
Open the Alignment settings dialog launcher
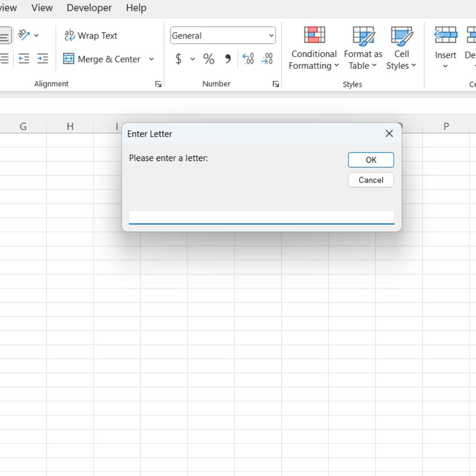click(x=158, y=84)
